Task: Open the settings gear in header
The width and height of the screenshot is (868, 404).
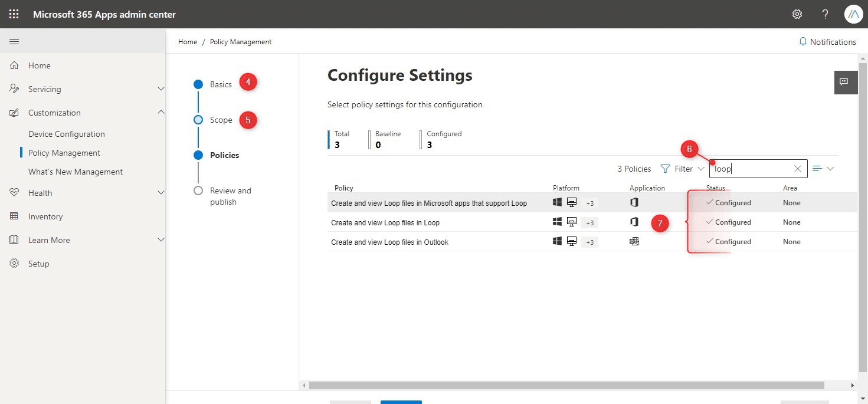Action: coord(797,14)
